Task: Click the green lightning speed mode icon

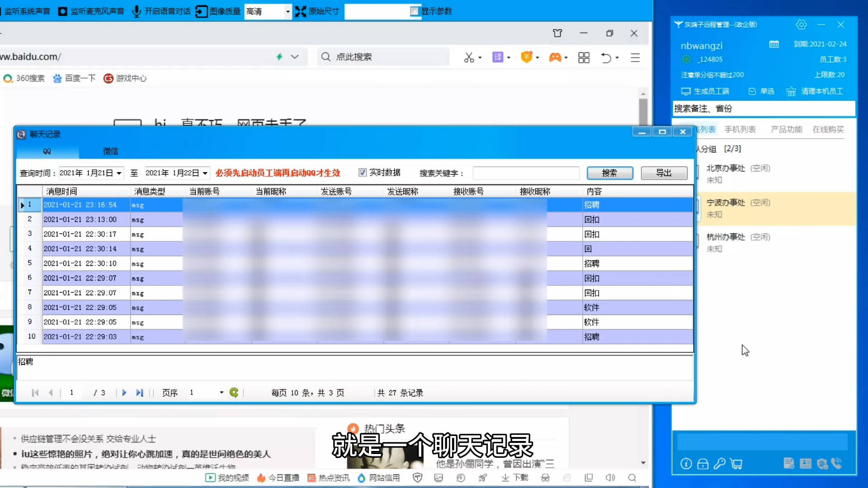Action: click(x=279, y=56)
